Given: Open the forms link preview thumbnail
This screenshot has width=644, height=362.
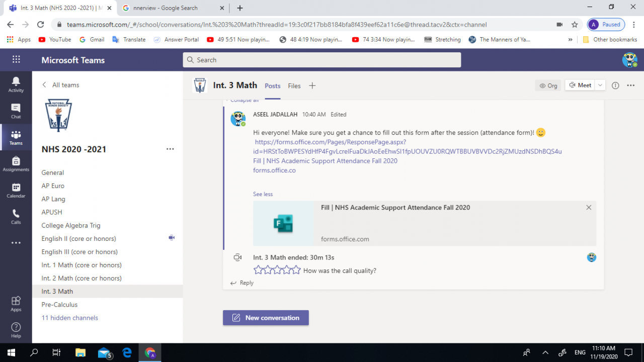Looking at the screenshot, I should pos(283,223).
